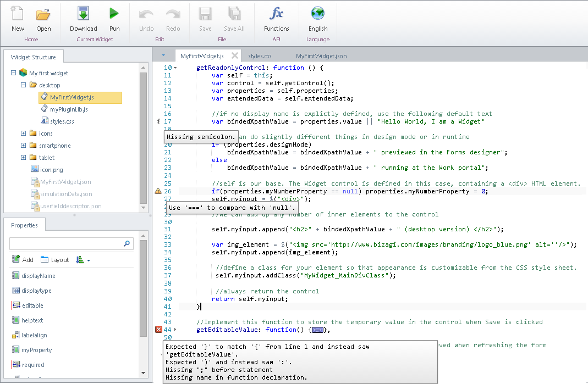Select icon.png in the widget tree
The width and height of the screenshot is (588, 384).
tap(51, 170)
